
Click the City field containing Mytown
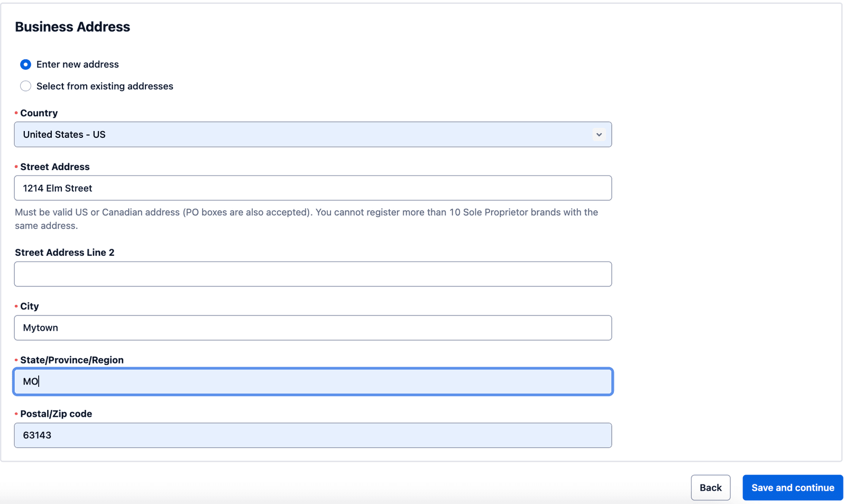tap(312, 328)
